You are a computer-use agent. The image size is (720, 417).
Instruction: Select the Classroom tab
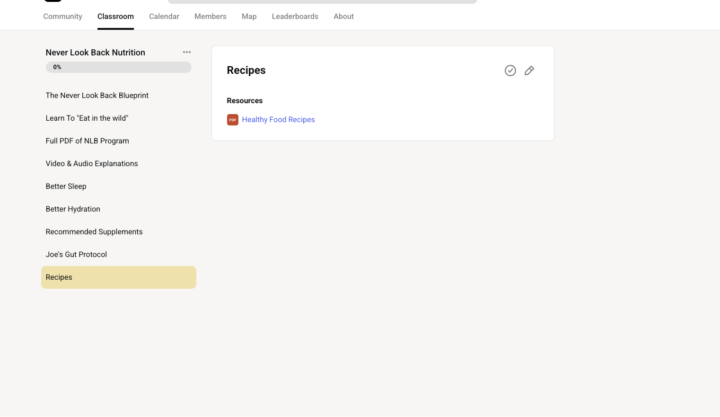pos(115,17)
